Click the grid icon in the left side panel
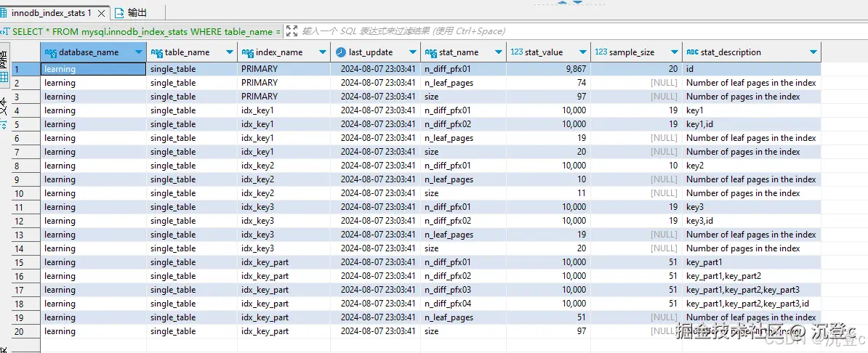 coord(4,78)
